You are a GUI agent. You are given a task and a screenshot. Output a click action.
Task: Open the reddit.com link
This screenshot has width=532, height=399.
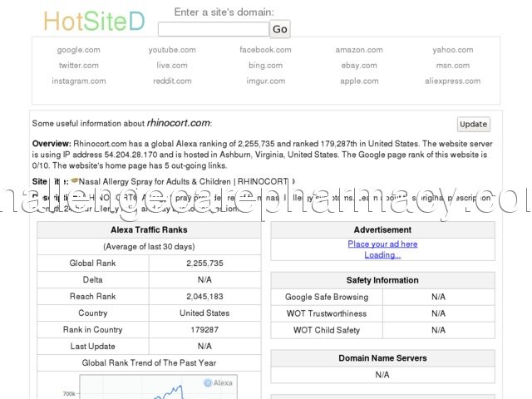coord(172,81)
